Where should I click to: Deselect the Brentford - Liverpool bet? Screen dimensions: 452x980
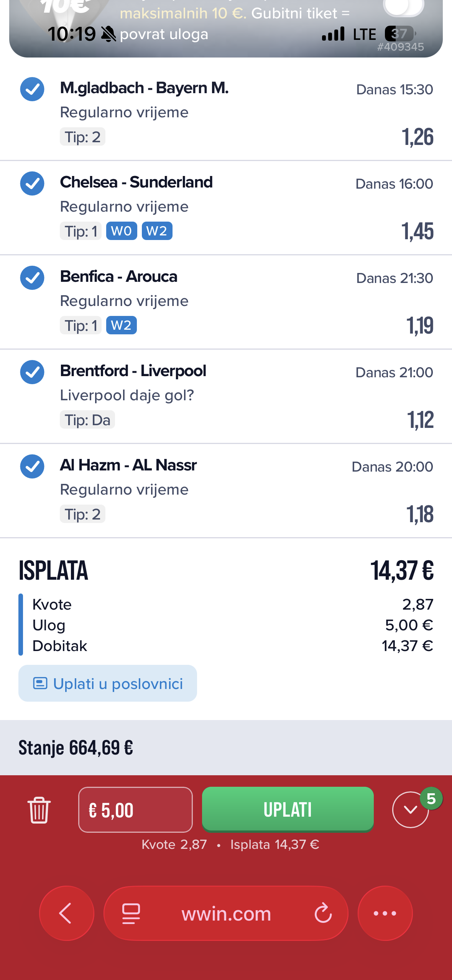coord(32,372)
